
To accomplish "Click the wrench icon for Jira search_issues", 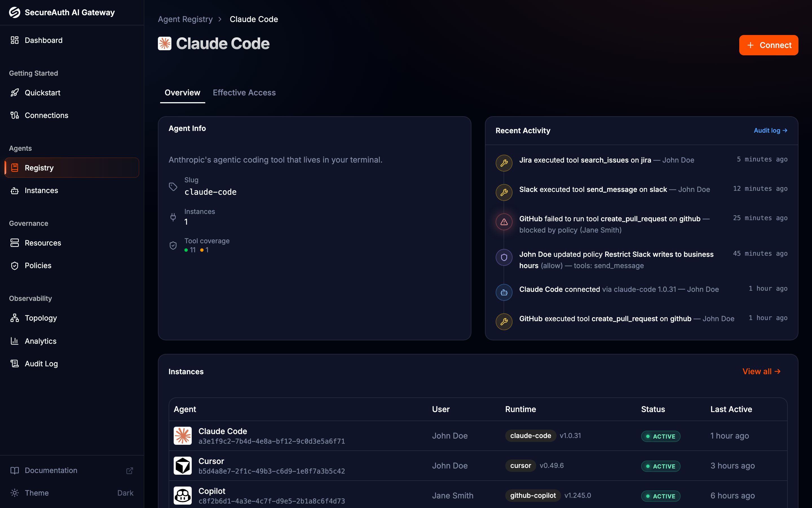I will (504, 163).
